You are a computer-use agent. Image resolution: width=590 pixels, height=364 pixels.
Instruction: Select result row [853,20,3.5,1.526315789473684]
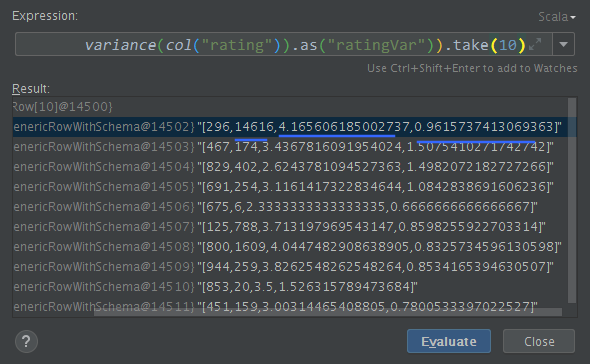click(x=290, y=286)
